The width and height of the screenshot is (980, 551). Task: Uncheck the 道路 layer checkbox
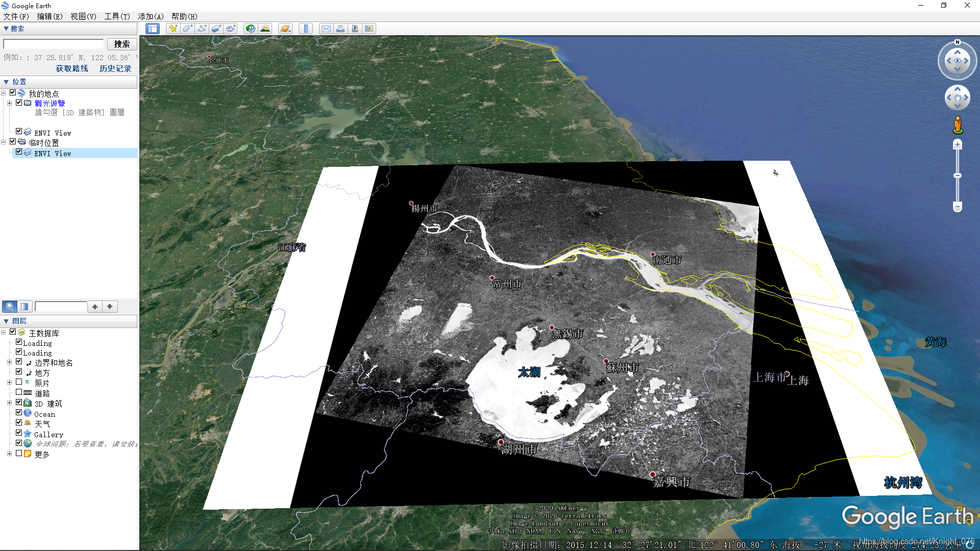coord(19,392)
